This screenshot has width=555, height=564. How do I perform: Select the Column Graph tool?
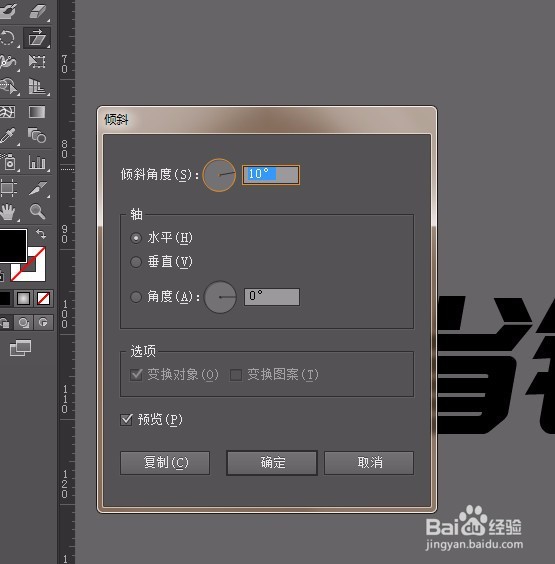(x=37, y=162)
